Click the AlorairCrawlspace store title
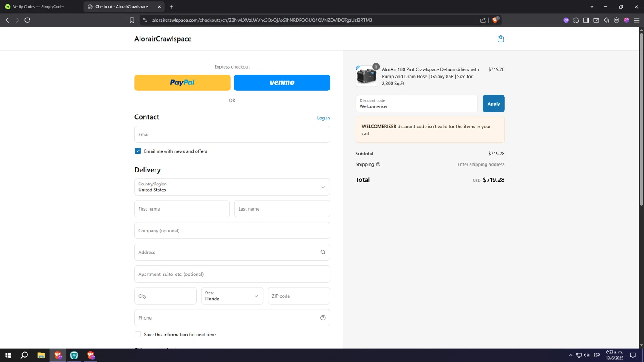Viewport: 644px width, 362px height. pyautogui.click(x=163, y=39)
